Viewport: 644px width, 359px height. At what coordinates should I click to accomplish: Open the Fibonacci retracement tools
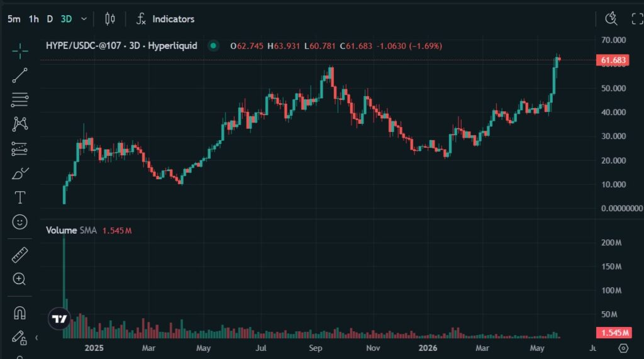pyautogui.click(x=19, y=100)
